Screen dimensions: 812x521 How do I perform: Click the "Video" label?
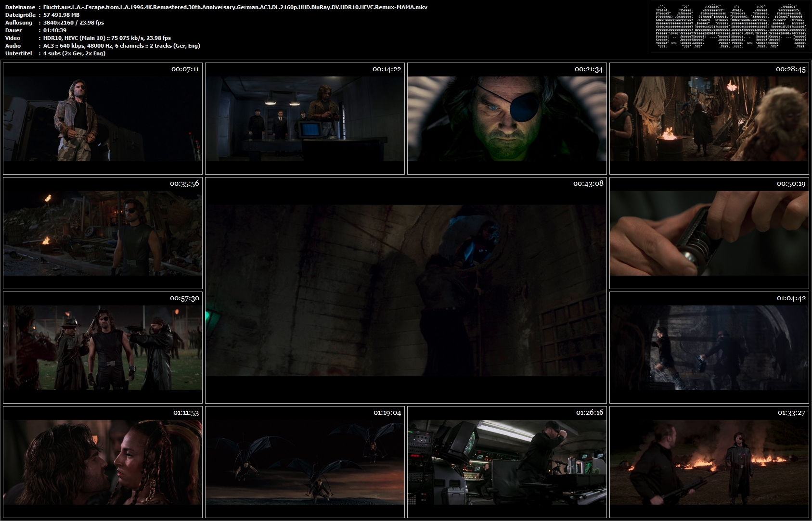coord(13,38)
